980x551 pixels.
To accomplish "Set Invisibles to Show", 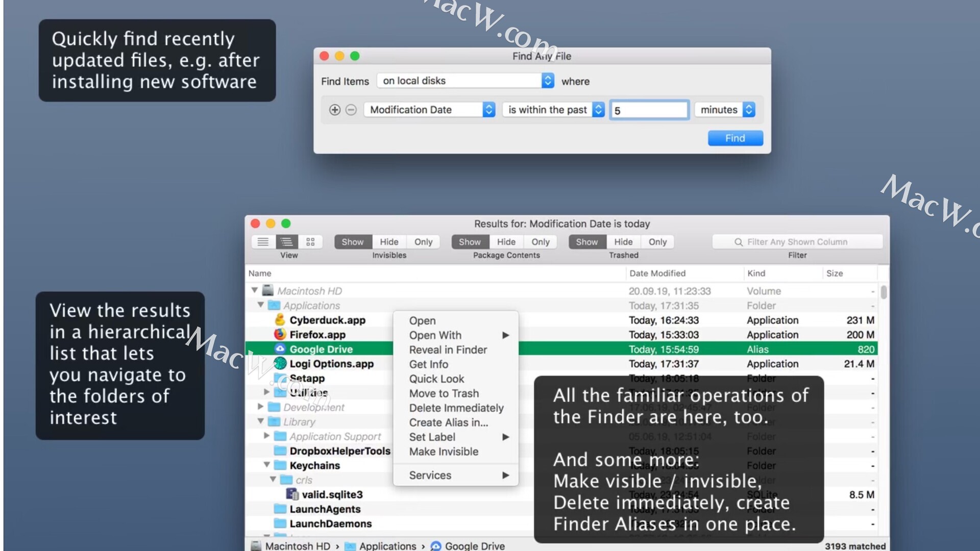I will pyautogui.click(x=353, y=242).
